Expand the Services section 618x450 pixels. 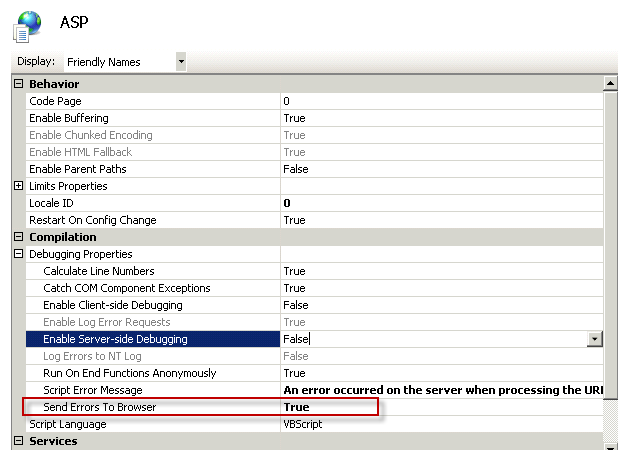pyautogui.click(x=19, y=441)
